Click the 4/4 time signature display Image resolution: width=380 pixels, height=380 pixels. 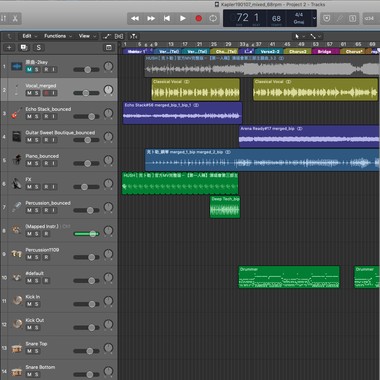click(x=299, y=15)
